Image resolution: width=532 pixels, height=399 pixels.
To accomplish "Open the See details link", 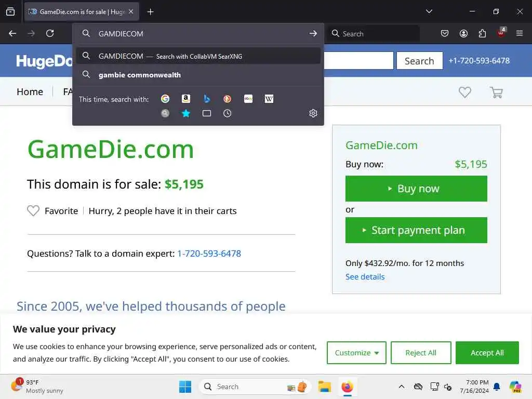I will point(365,276).
